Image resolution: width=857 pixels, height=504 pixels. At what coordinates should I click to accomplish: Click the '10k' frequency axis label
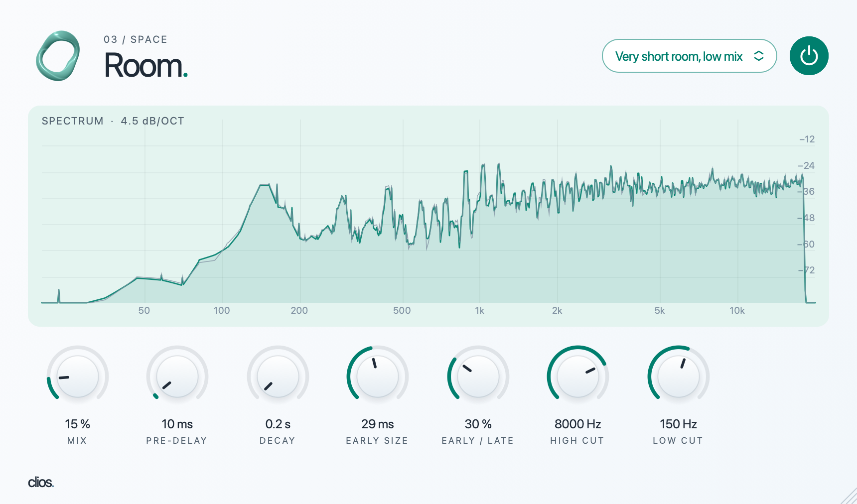point(737,311)
